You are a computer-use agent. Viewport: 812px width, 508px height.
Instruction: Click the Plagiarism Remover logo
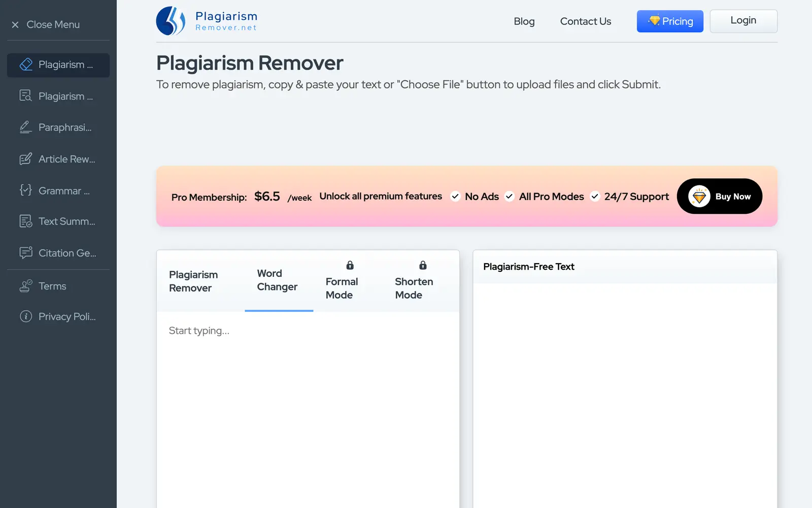click(x=207, y=21)
